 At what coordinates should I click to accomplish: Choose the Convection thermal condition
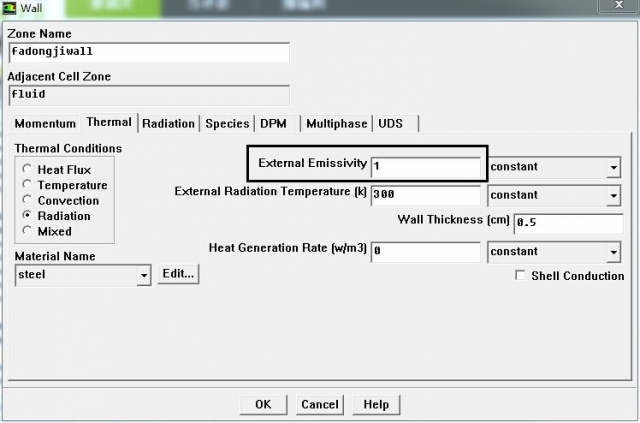pos(28,200)
